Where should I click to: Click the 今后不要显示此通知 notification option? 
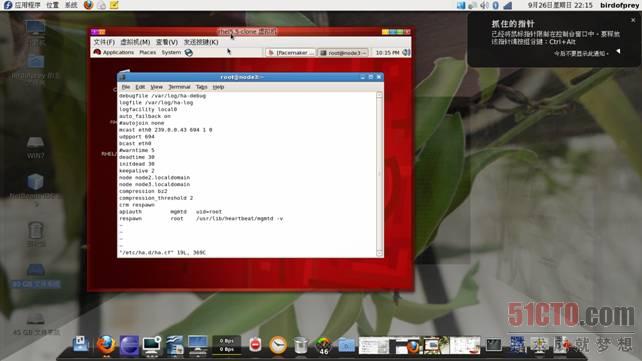click(x=581, y=53)
